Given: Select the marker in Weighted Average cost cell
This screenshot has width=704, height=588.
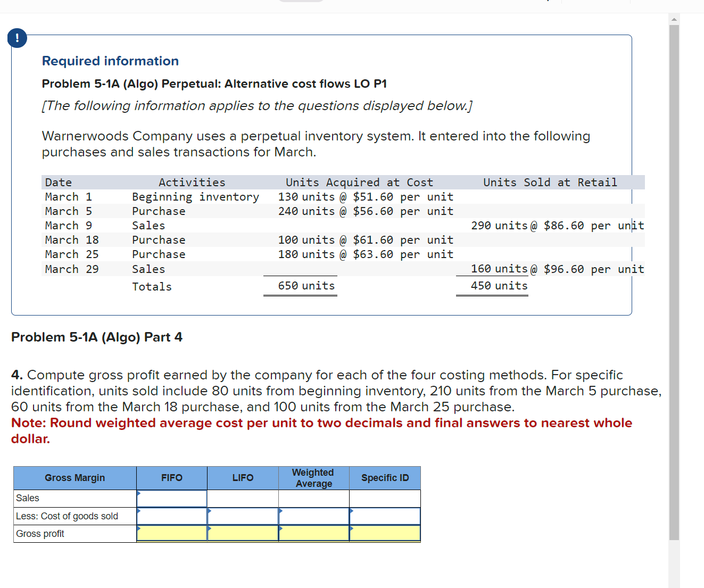Looking at the screenshot, I should click(280, 512).
